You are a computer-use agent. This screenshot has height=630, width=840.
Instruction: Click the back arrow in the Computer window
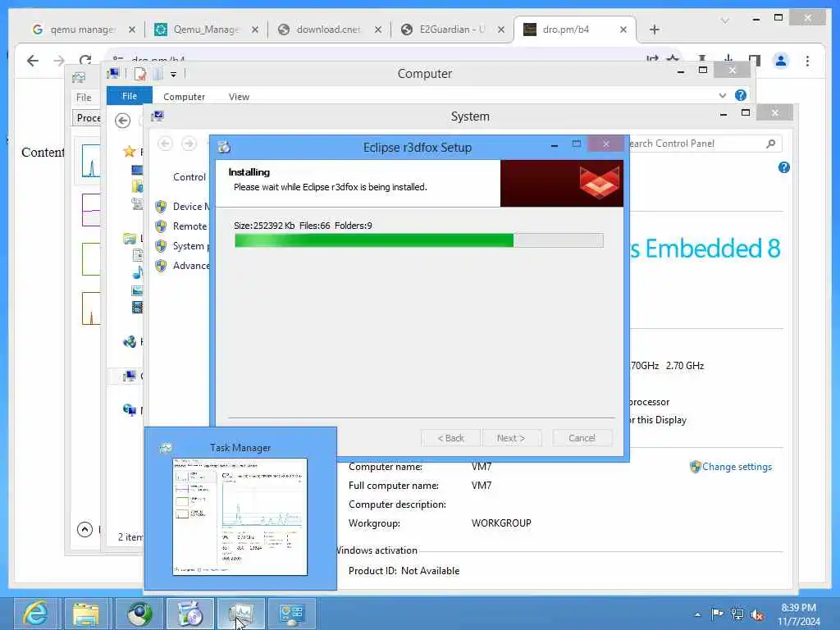pos(123,121)
